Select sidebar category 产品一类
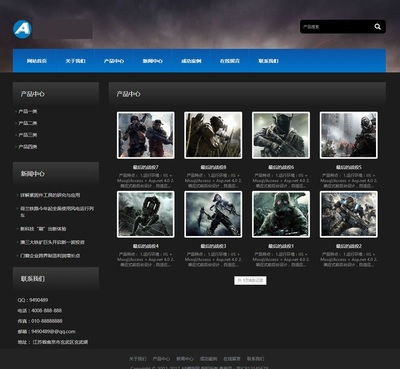The height and width of the screenshot is (369, 400). [28, 111]
